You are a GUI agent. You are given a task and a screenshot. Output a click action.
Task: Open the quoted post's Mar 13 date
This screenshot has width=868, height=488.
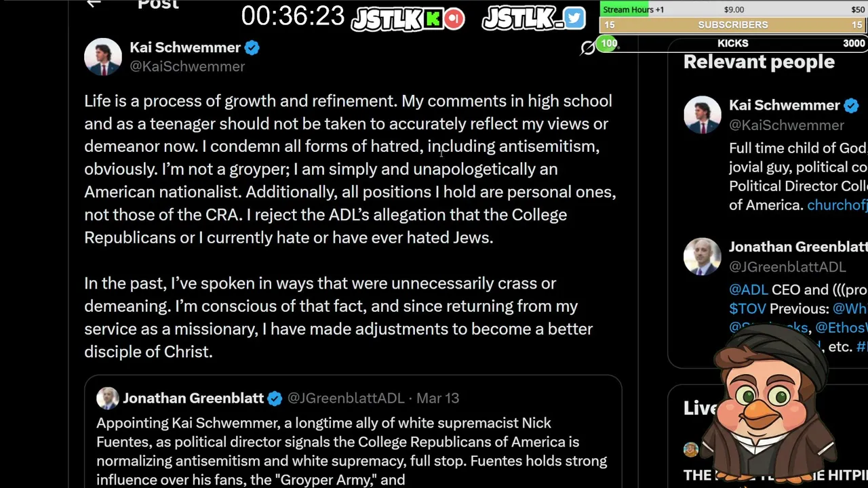[437, 399]
